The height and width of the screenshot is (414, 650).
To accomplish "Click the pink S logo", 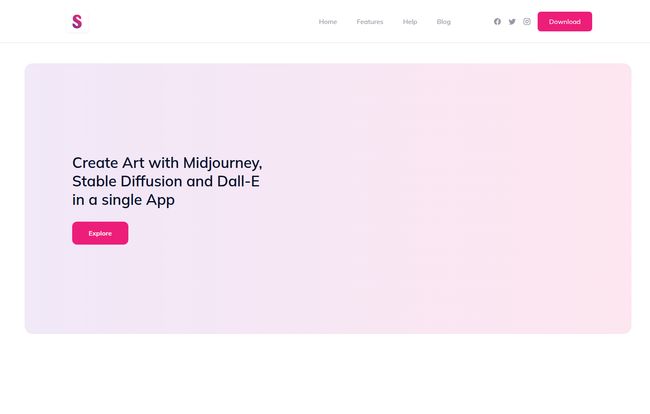I will click(x=77, y=22).
